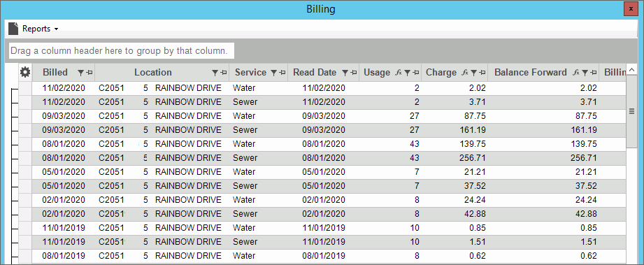This screenshot has height=265, width=644.
Task: Pin the Billed column
Action: click(89, 73)
